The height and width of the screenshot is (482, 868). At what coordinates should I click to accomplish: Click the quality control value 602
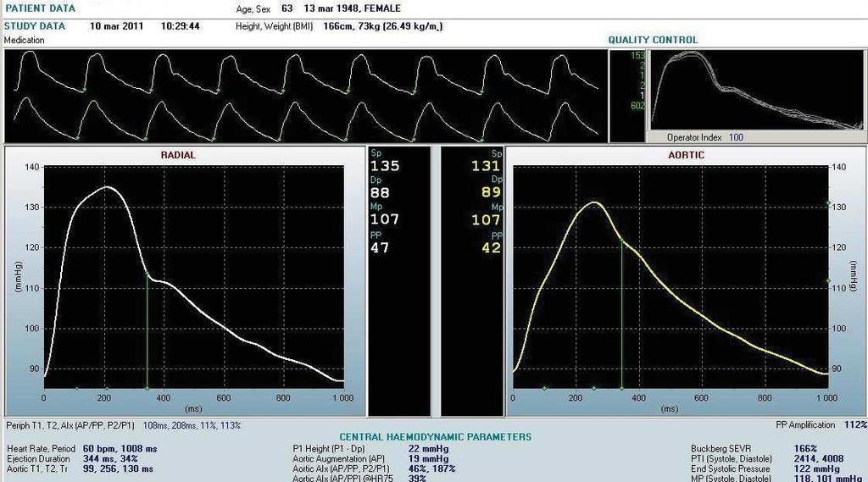tap(637, 105)
